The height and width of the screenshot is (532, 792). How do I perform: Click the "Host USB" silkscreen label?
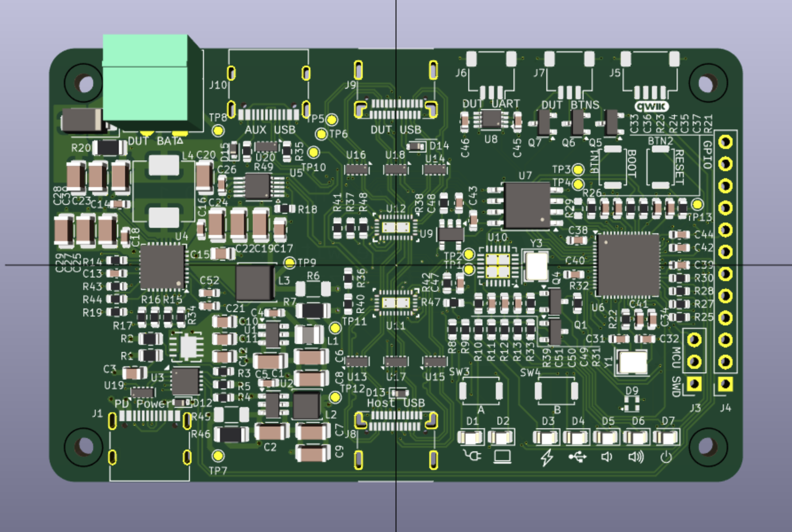pyautogui.click(x=396, y=403)
